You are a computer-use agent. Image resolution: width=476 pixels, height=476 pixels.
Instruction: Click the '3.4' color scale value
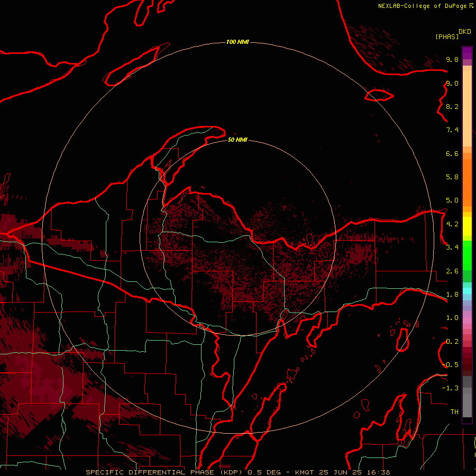pos(452,248)
